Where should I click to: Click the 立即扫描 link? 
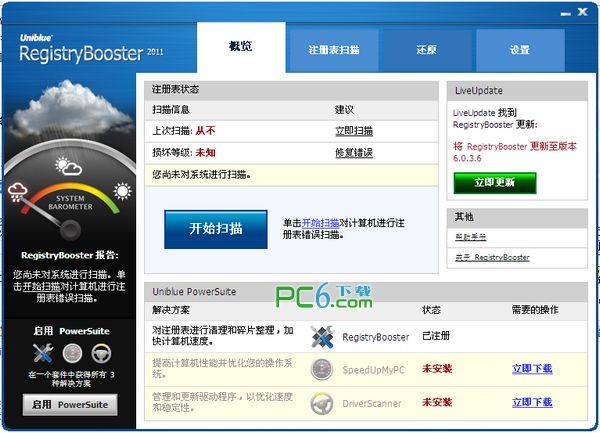pyautogui.click(x=354, y=131)
